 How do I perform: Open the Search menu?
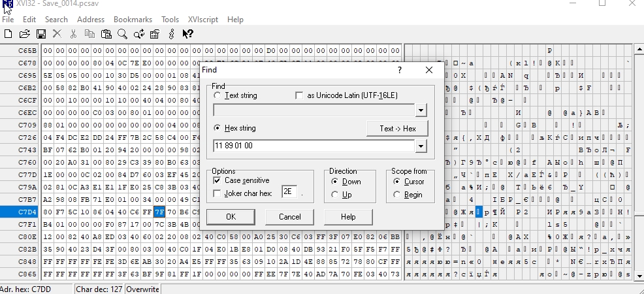click(56, 20)
